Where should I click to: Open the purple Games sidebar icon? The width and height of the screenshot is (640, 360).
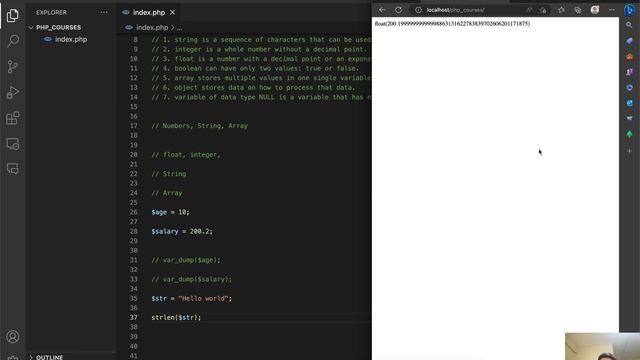(629, 72)
